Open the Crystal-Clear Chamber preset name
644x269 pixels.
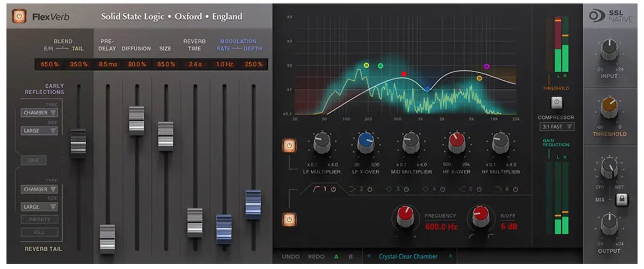tap(408, 256)
